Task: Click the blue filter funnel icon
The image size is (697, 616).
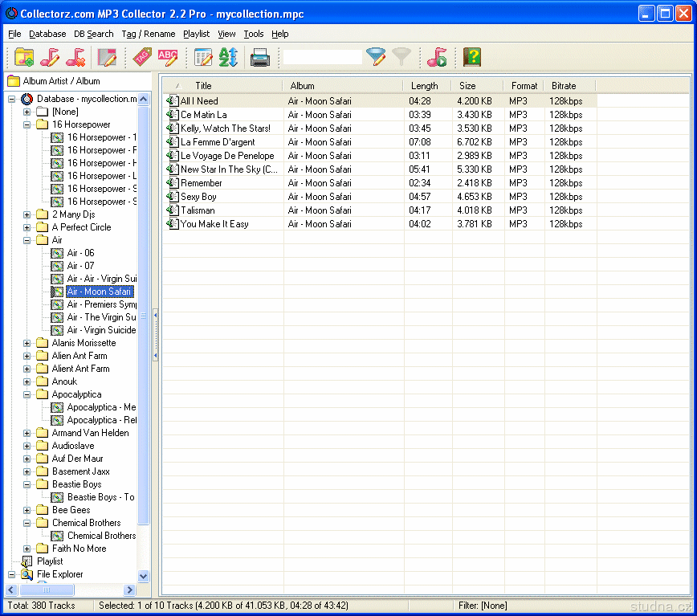Action: [376, 57]
